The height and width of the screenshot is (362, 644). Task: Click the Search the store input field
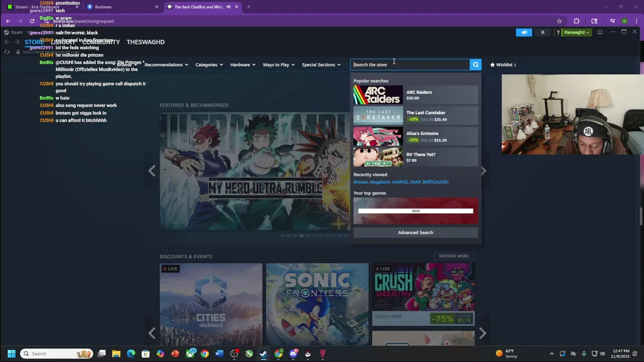[x=410, y=64]
